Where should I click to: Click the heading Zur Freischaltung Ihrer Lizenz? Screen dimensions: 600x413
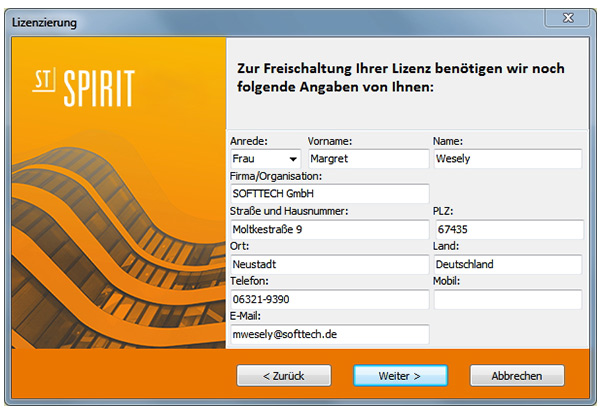point(401,77)
